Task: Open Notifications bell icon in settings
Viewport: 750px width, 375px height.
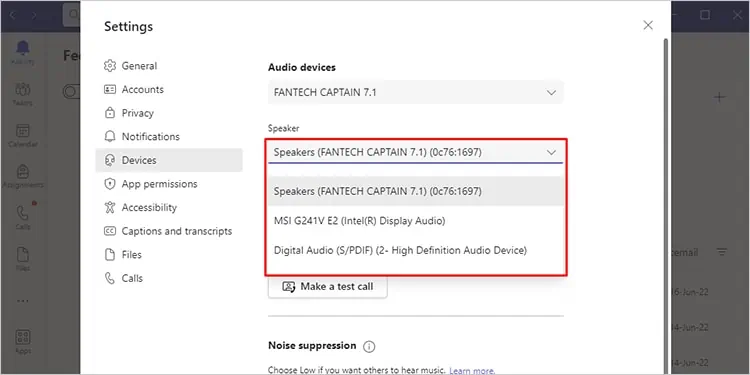Action: (x=110, y=136)
